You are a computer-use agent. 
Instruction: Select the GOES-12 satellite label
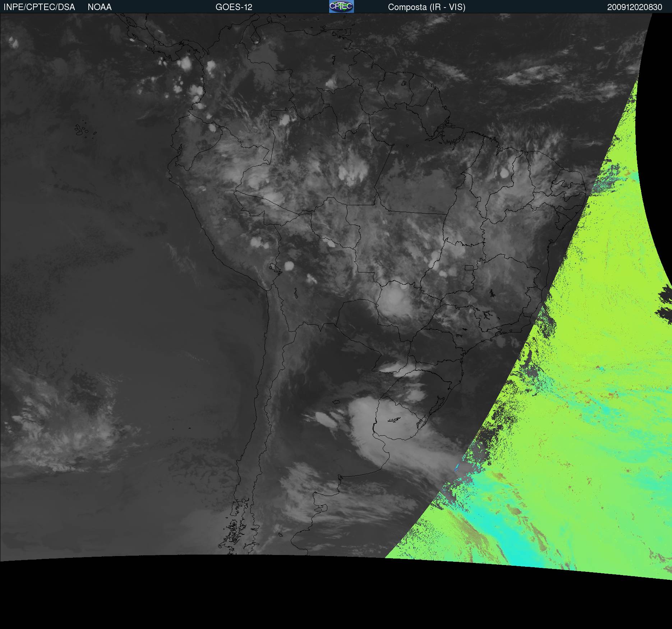[x=234, y=7]
